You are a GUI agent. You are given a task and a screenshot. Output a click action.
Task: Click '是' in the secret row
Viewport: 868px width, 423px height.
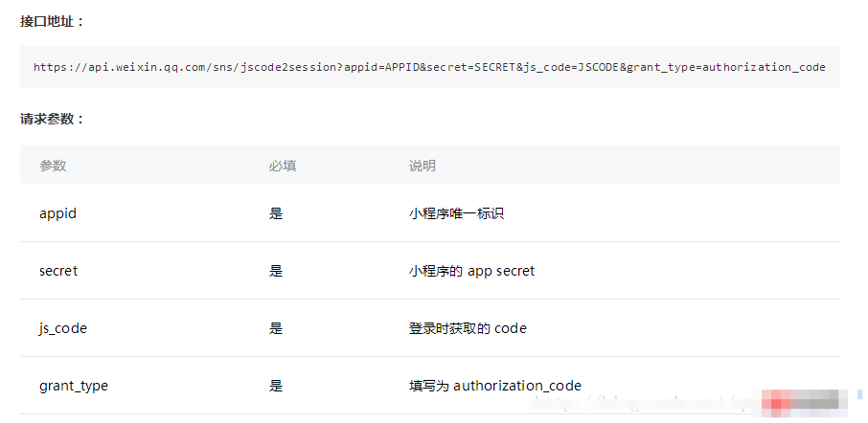[x=276, y=271]
